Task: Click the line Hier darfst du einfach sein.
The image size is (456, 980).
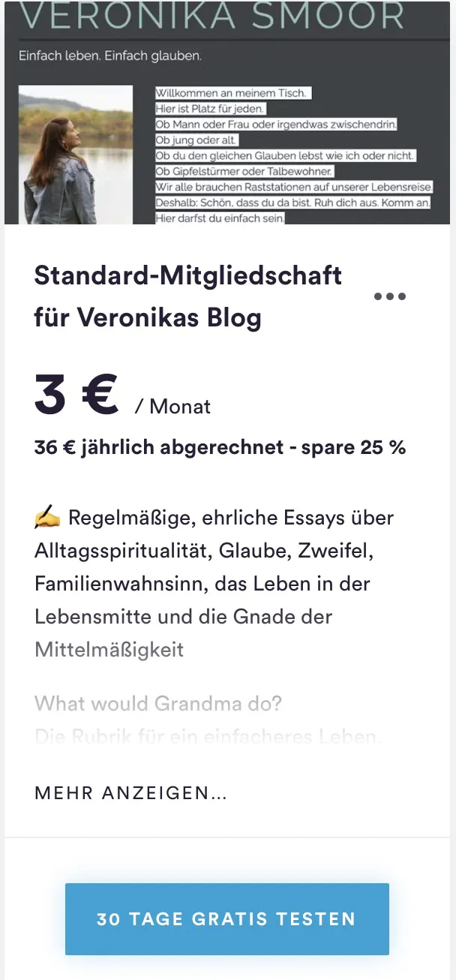Action: 220,218
